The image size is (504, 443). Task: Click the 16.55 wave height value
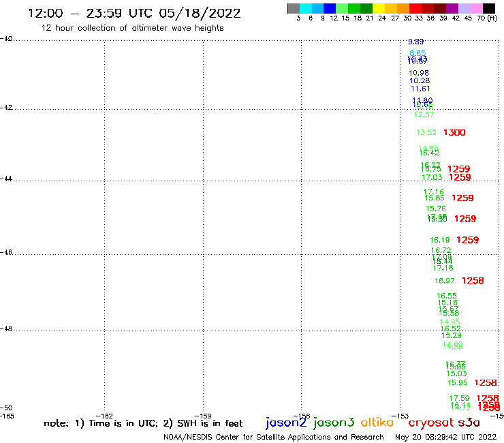[x=447, y=296]
